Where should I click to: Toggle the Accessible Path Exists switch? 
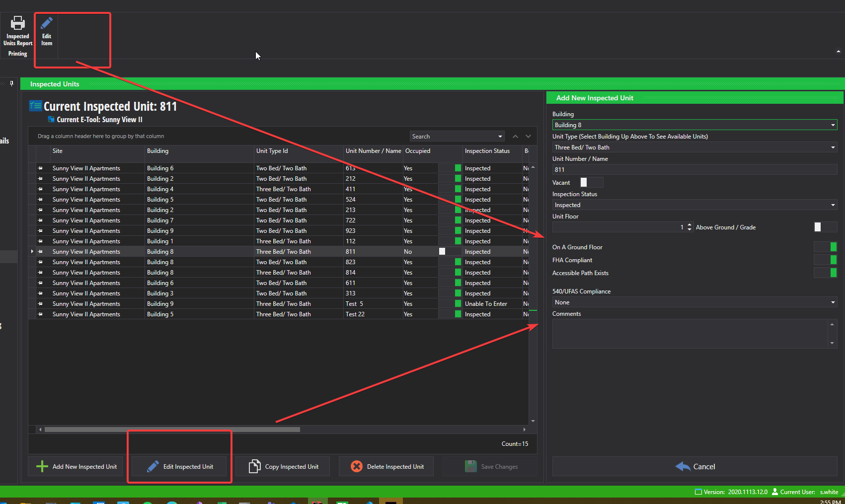(x=826, y=273)
